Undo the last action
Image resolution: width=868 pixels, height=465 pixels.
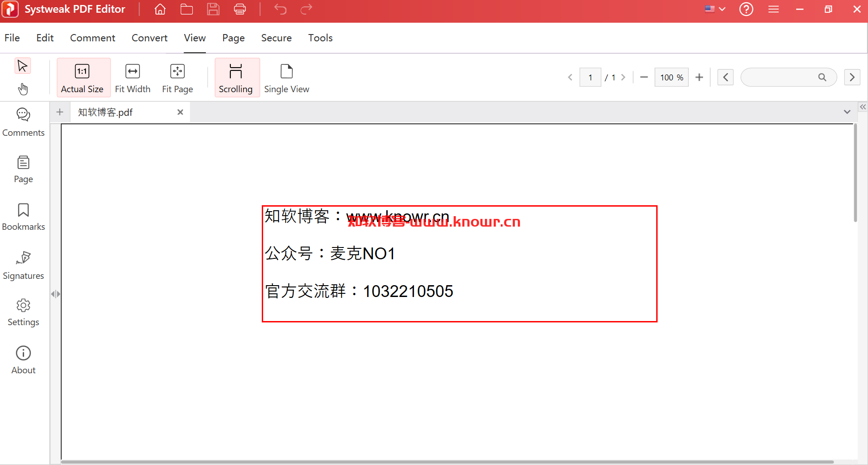coord(280,9)
